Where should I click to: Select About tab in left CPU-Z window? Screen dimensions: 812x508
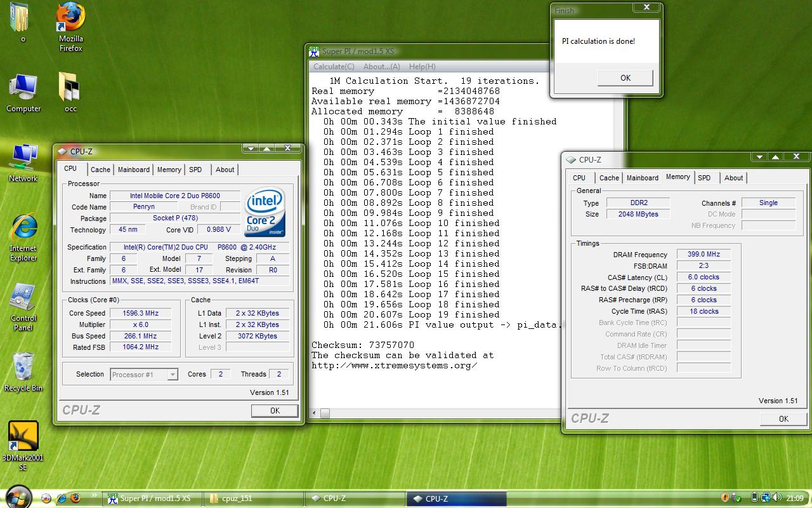pos(225,170)
